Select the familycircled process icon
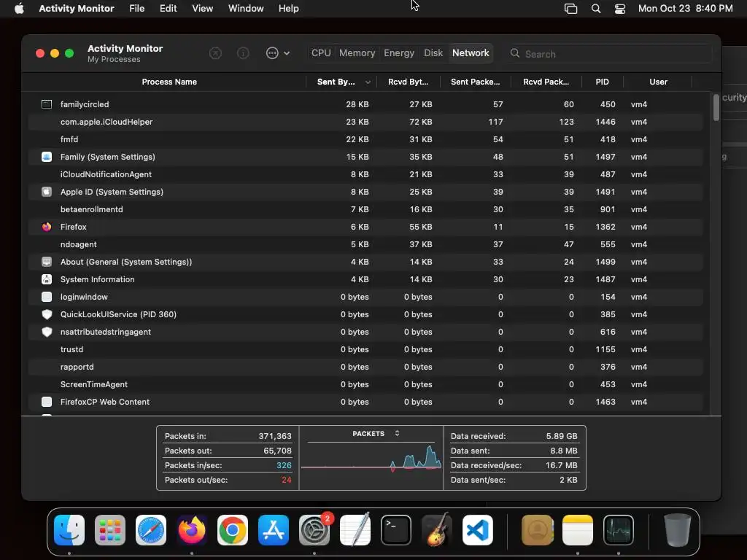This screenshot has width=747, height=560. 47,104
